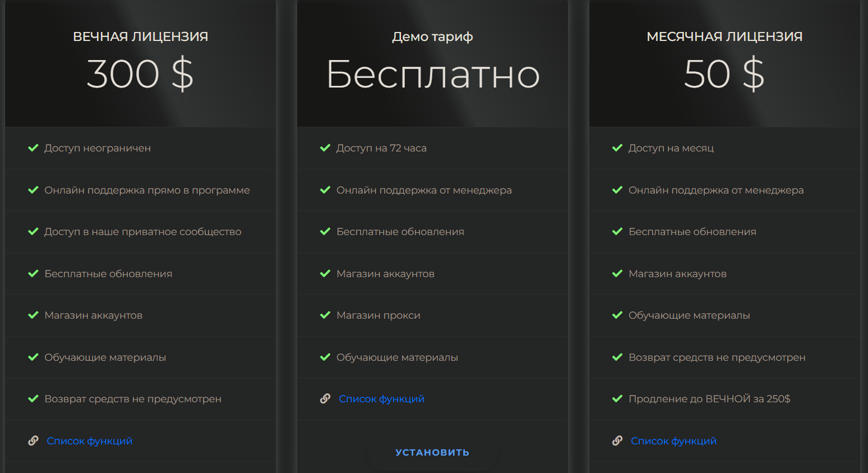
Task: Click the checkmark beside Доступ неограничен
Action: (x=33, y=148)
